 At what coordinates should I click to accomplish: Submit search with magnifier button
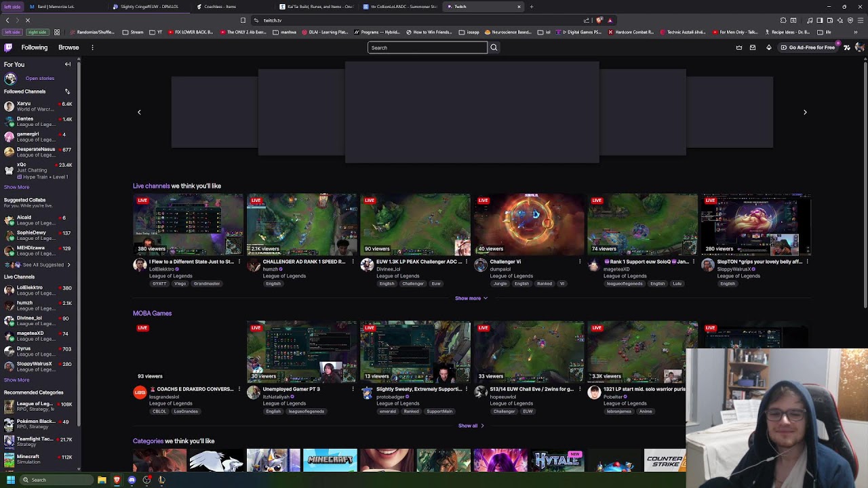click(x=494, y=47)
